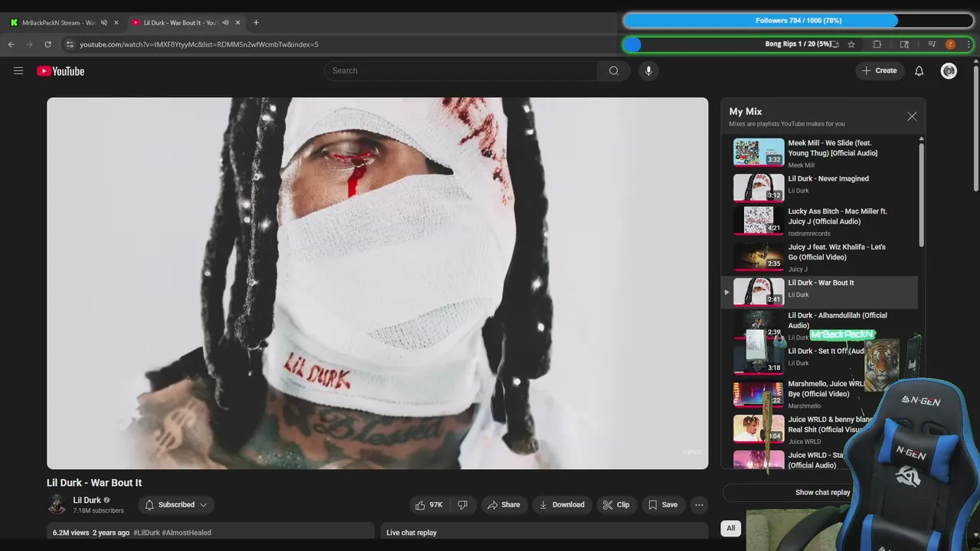
Task: Click the My Mix panel title
Action: [745, 112]
